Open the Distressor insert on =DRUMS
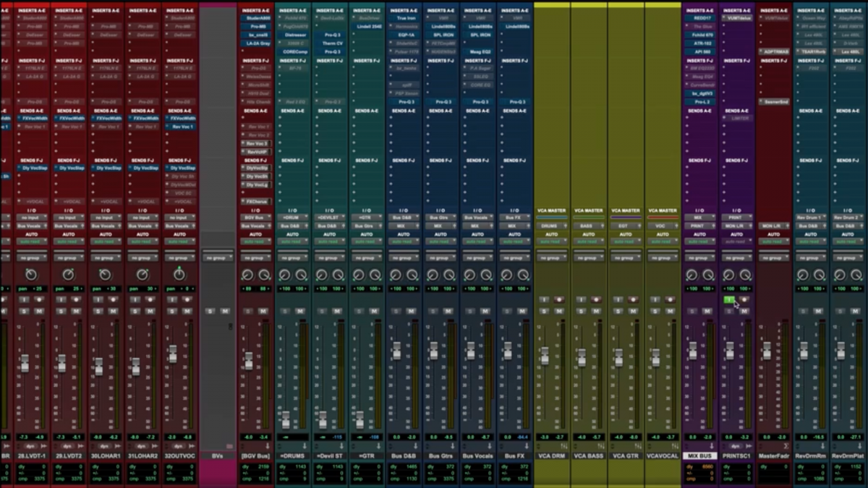The height and width of the screenshot is (488, 868). point(295,35)
